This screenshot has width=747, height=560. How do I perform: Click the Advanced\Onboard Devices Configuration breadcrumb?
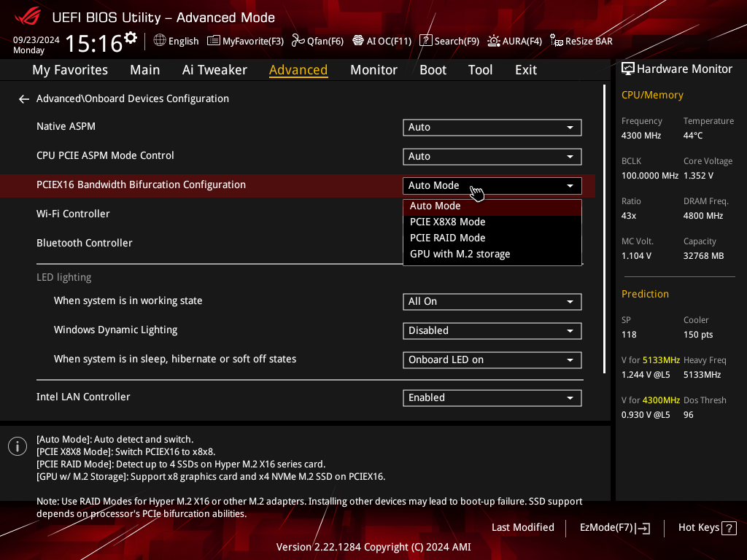click(133, 98)
